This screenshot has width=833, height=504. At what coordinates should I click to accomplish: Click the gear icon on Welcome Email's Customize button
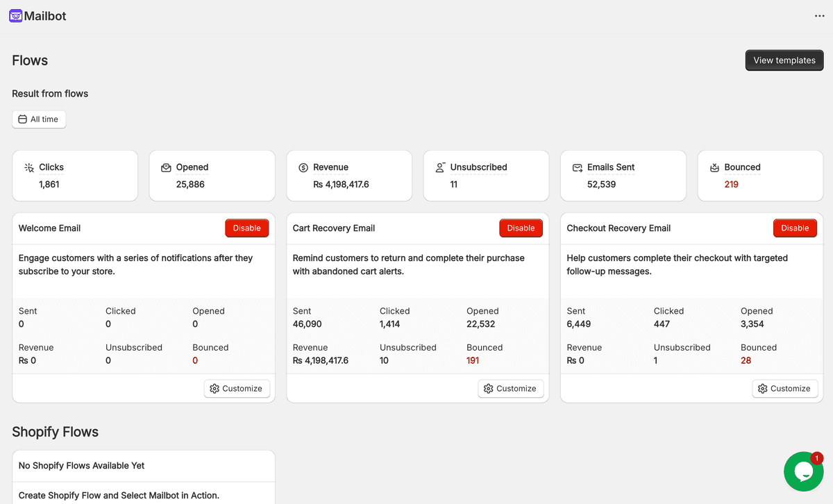[214, 389]
